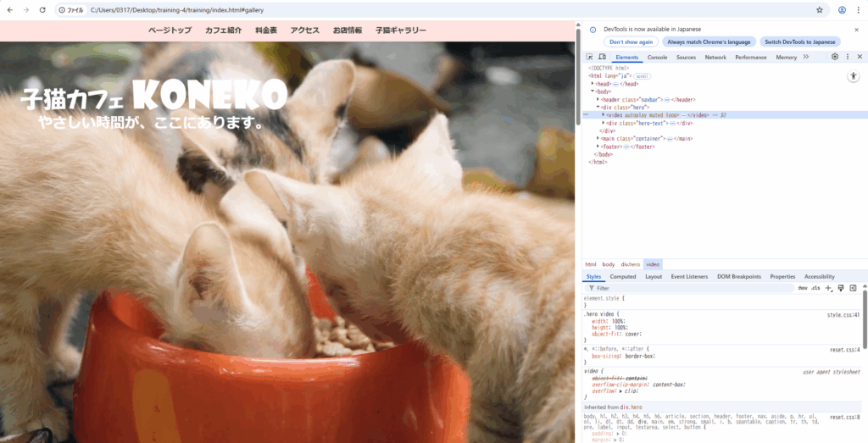868x443 pixels.
Task: Switch to the Console tab
Action: point(657,57)
